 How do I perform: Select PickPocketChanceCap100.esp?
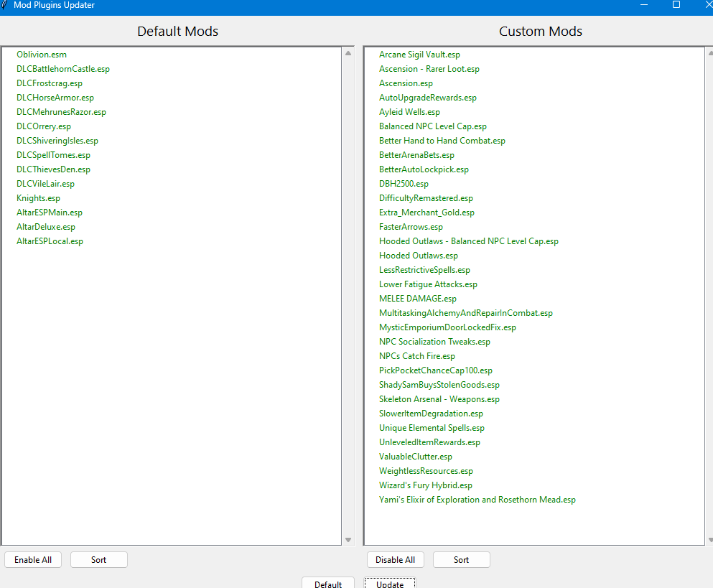436,370
